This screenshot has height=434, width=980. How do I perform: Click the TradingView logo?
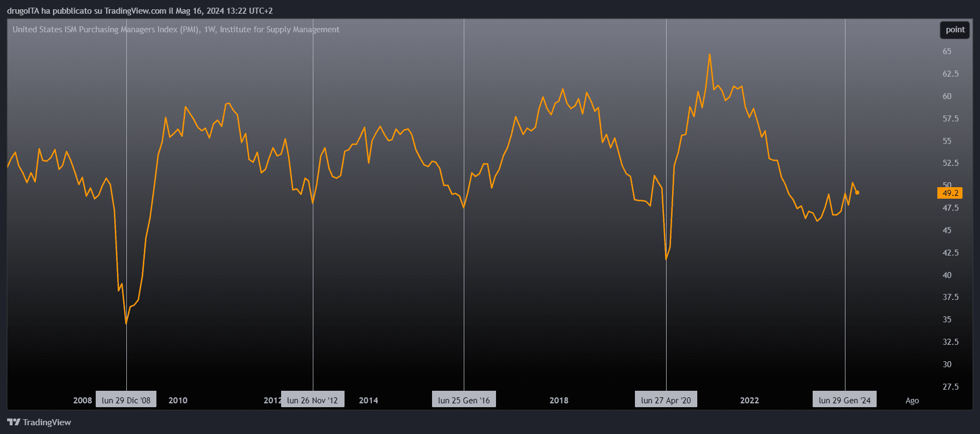point(39,422)
